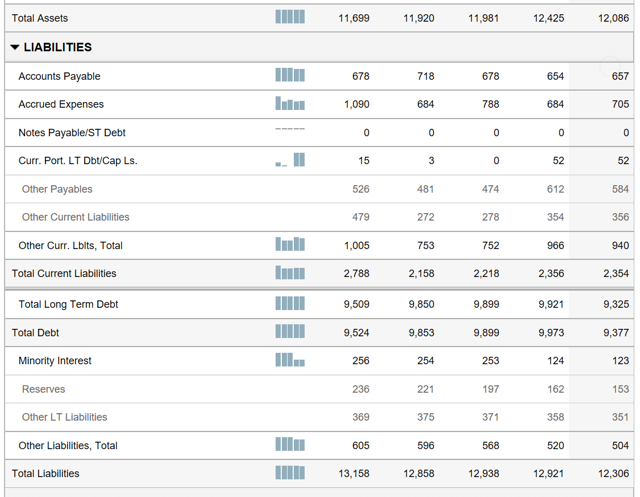Open the Total Current Liabilities chart icon
Image resolution: width=640 pixels, height=497 pixels.
pyautogui.click(x=290, y=273)
